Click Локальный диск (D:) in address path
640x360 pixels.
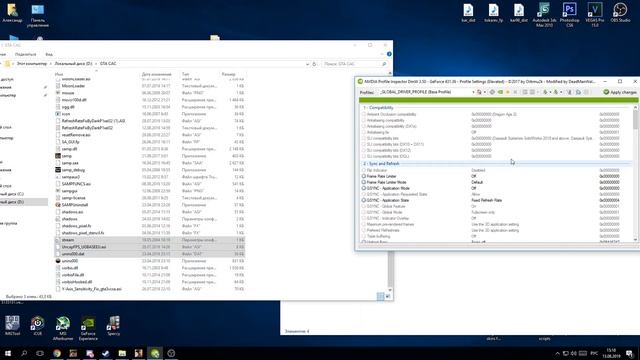click(x=73, y=64)
